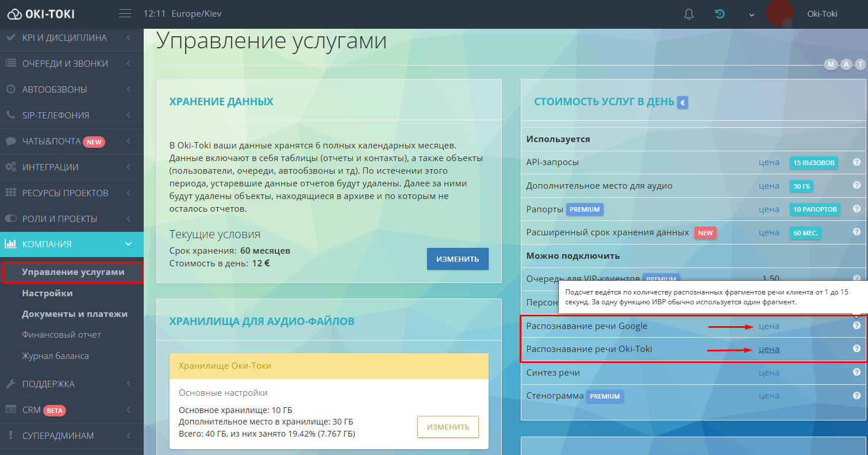868x455 pixels.
Task: Open Журнал баланса submenu item
Action: coord(55,356)
